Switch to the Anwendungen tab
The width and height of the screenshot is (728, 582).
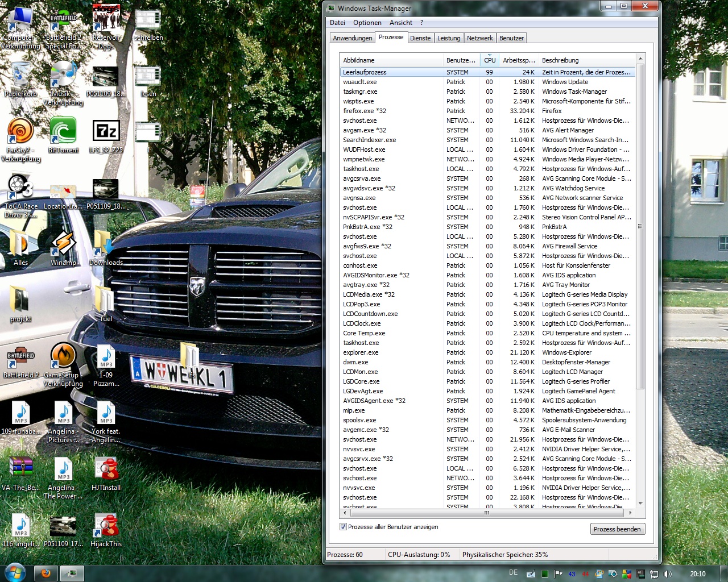[x=353, y=38]
